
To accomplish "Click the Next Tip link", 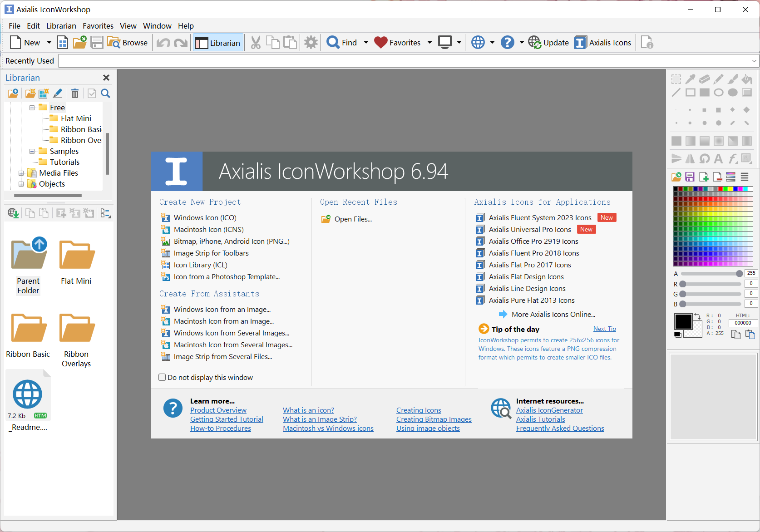I will (605, 329).
